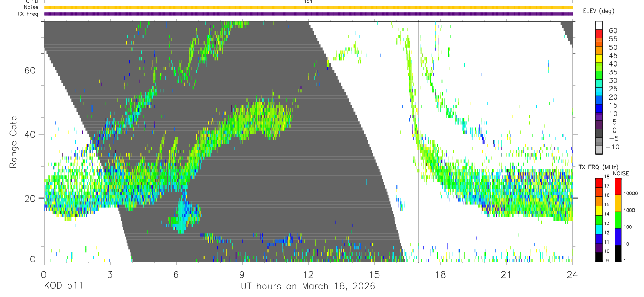Click the 'Range Gate' vertical axis title

tap(13, 142)
